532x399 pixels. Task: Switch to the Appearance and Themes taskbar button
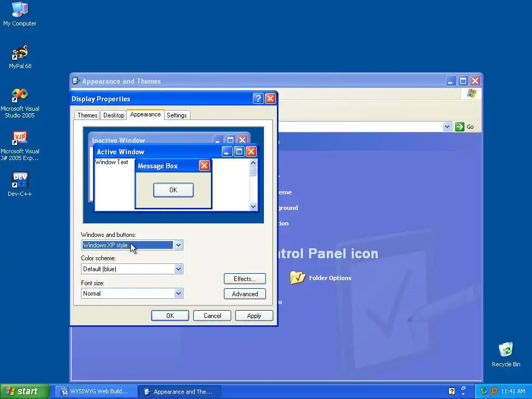(x=180, y=392)
